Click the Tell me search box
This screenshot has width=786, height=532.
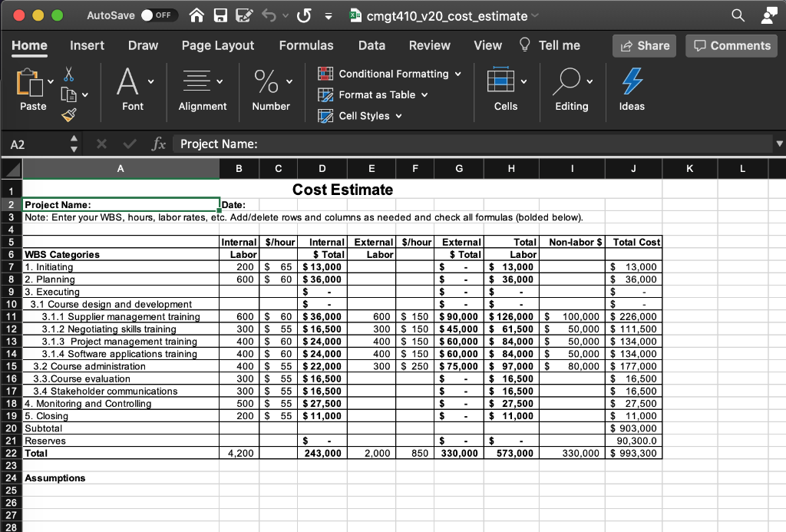pyautogui.click(x=558, y=45)
